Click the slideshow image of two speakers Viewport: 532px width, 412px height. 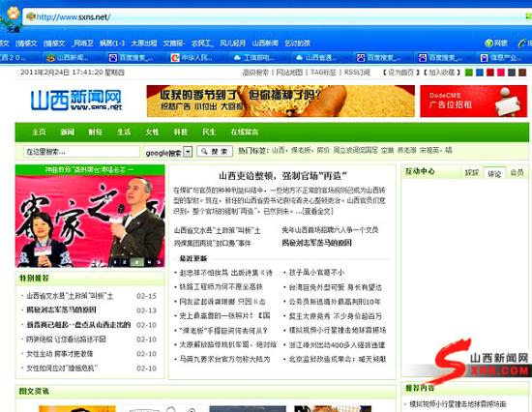(x=90, y=221)
